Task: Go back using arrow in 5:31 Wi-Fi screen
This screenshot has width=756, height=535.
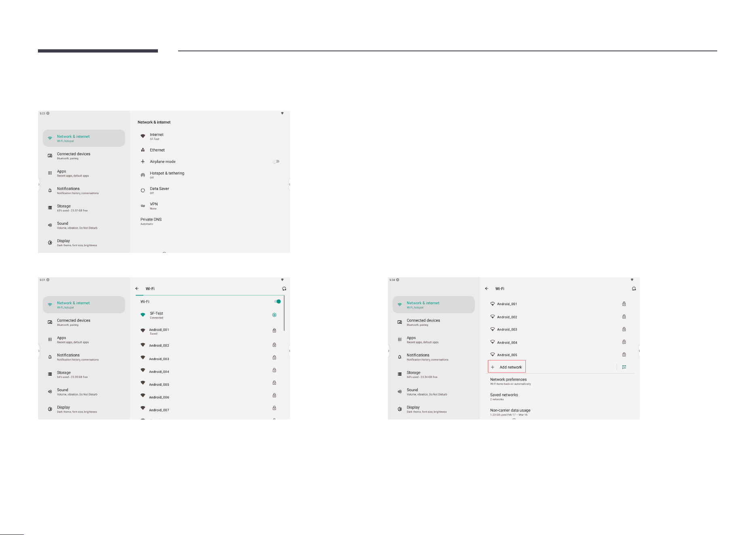Action: [x=137, y=289]
